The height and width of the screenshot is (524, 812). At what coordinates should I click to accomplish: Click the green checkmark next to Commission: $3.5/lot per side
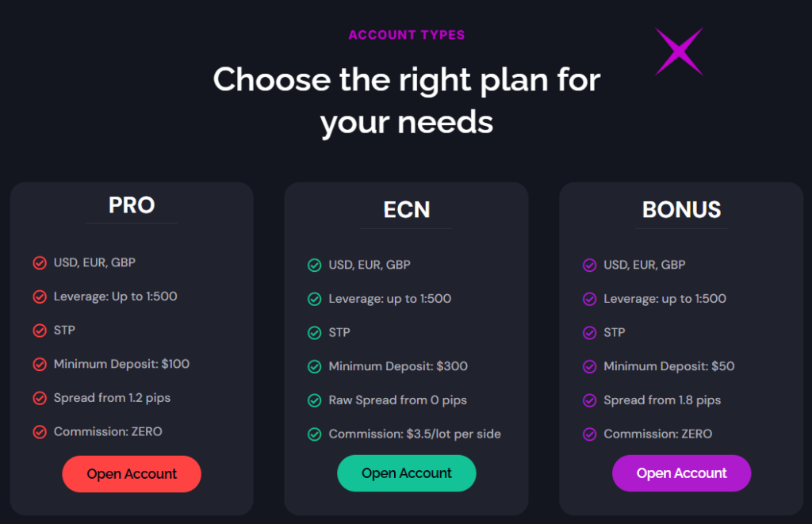pos(314,434)
